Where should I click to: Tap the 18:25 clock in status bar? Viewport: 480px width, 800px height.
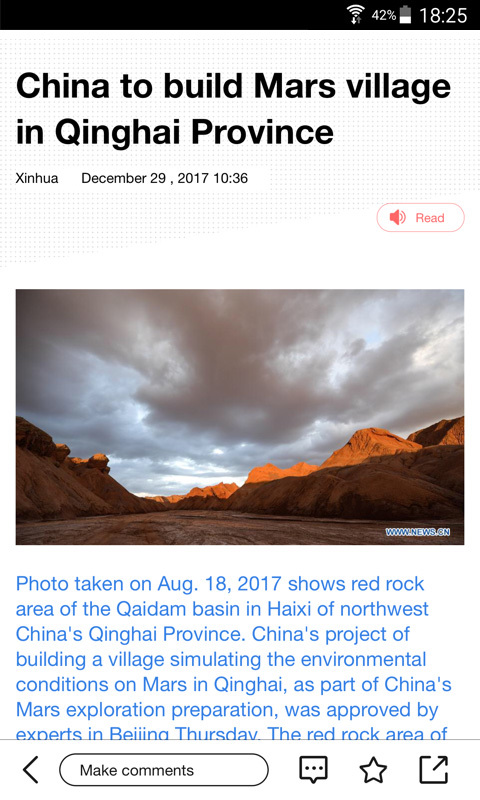pyautogui.click(x=443, y=15)
